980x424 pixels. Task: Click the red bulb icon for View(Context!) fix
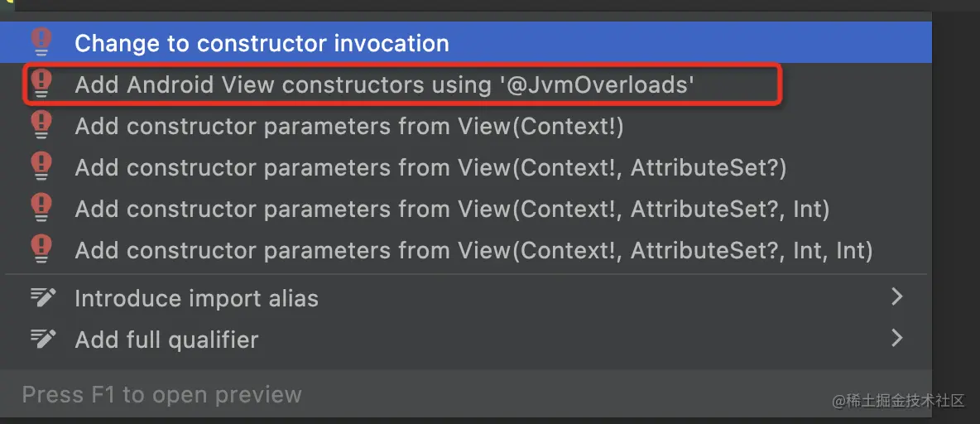(41, 125)
